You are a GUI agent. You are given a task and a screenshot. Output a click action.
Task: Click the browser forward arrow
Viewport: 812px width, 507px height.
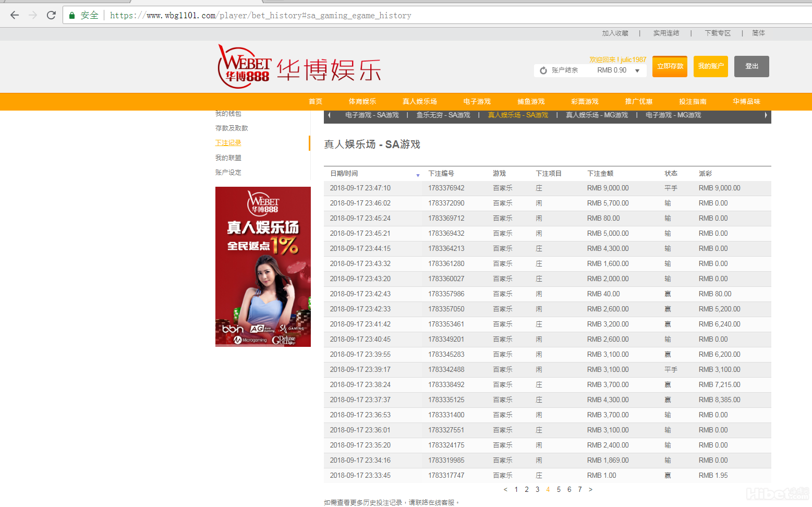[x=33, y=15]
